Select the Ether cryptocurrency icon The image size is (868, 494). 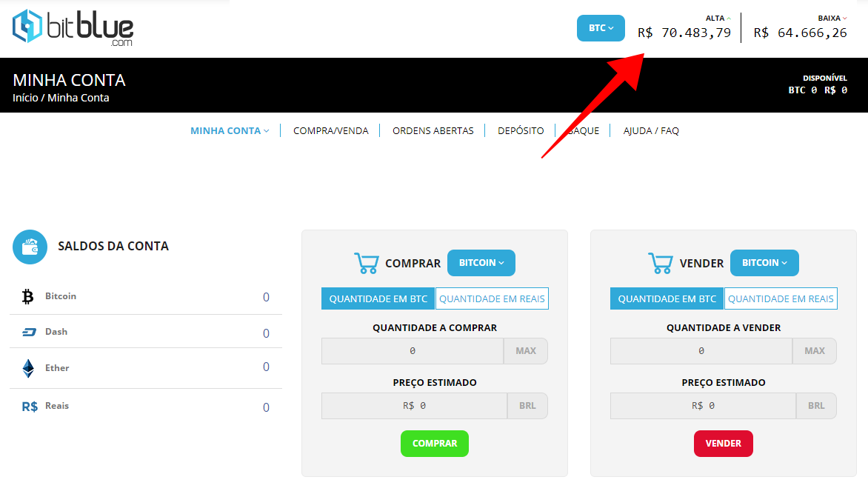28,368
